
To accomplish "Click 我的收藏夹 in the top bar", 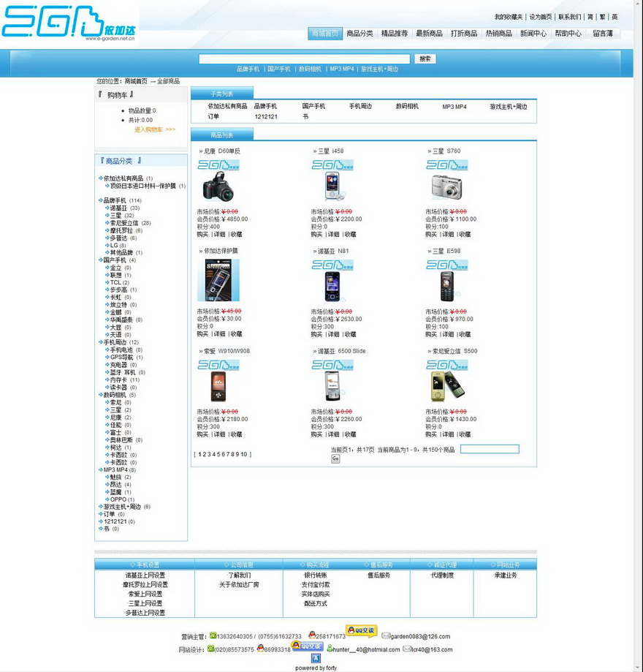I will pos(509,17).
